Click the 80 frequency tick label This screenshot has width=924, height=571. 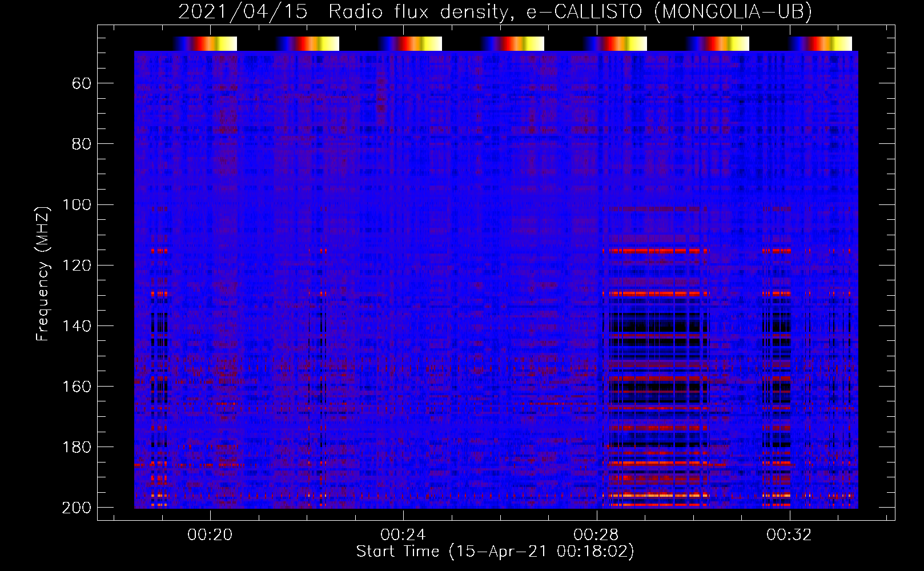[x=82, y=144]
